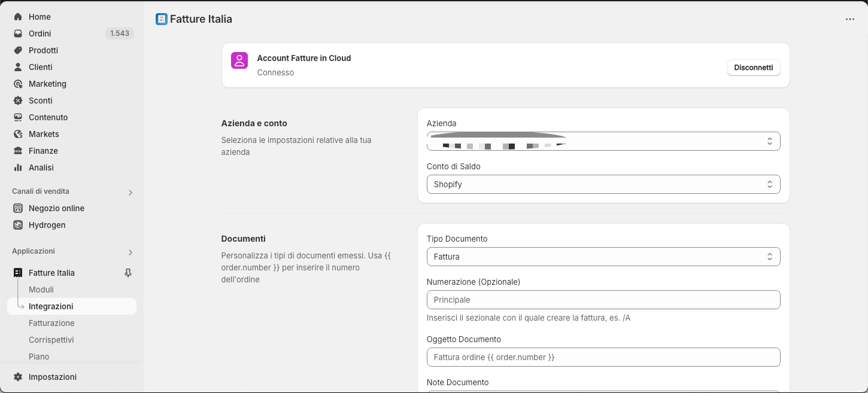
Task: Click the Fatture Italia sidebar app icon
Action: coord(18,273)
